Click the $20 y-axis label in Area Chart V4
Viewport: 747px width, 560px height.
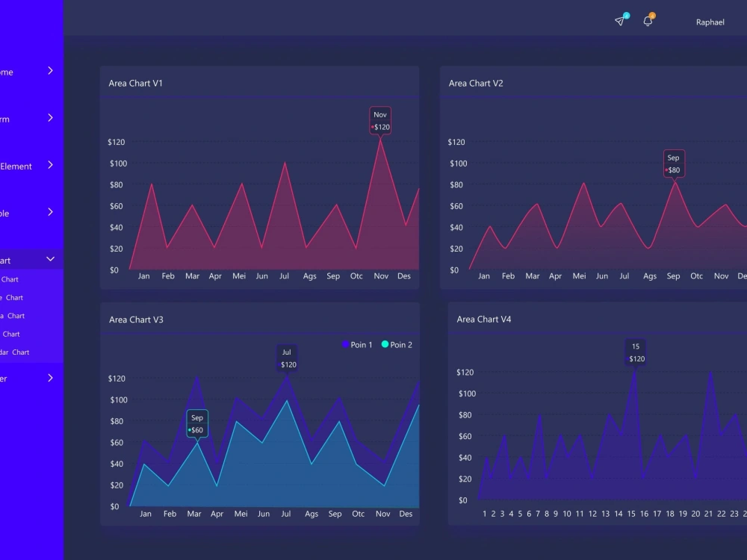(465, 479)
